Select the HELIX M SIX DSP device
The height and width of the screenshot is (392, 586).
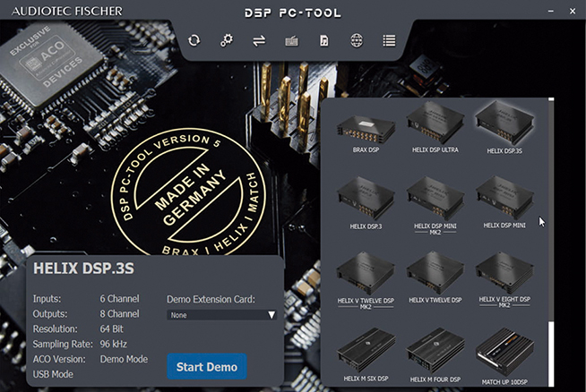pos(366,355)
